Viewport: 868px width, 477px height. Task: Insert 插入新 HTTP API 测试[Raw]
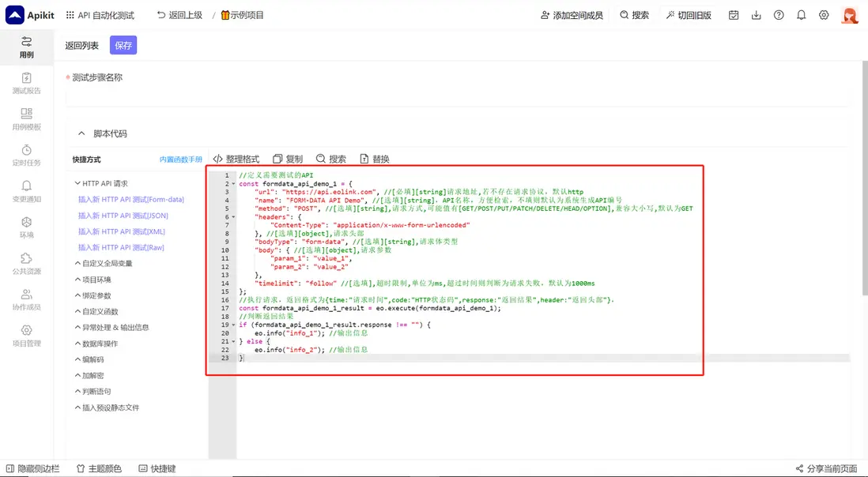click(121, 248)
